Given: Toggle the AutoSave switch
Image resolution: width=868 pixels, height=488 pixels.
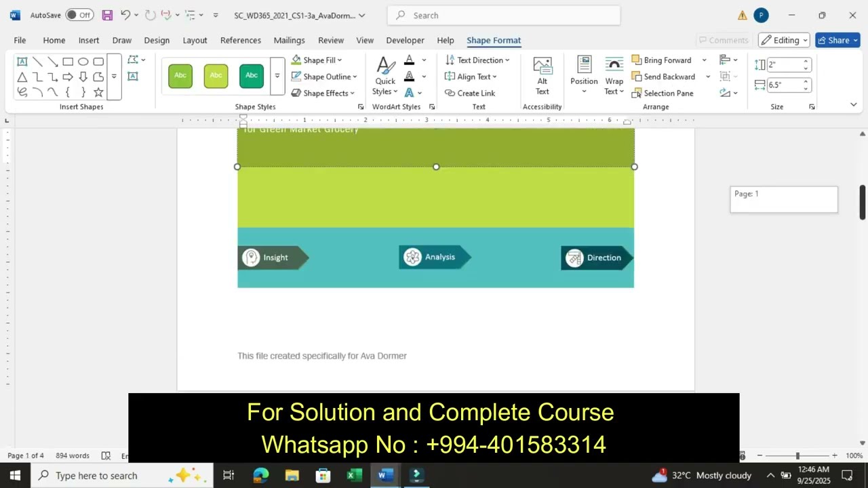Looking at the screenshot, I should tap(79, 15).
